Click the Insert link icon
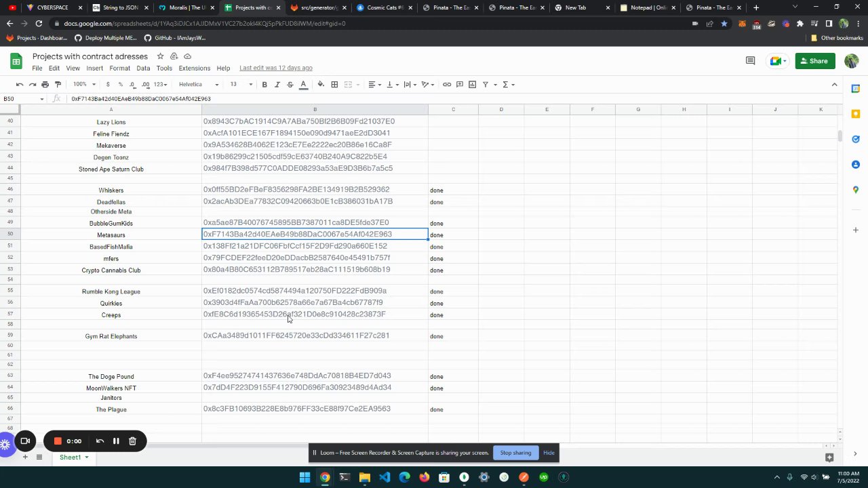868x488 pixels. [x=447, y=85]
